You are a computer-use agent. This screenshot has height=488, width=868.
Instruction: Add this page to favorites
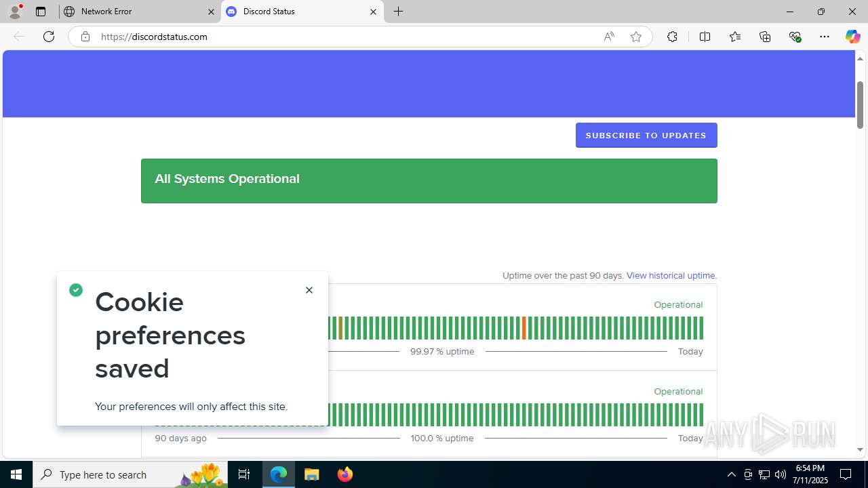point(636,37)
